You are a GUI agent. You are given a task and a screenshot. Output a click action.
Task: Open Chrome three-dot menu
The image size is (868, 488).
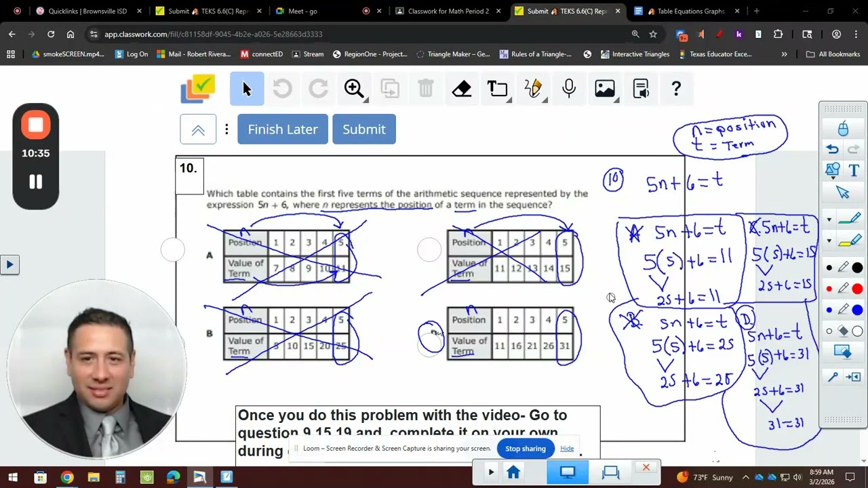pyautogui.click(x=856, y=34)
